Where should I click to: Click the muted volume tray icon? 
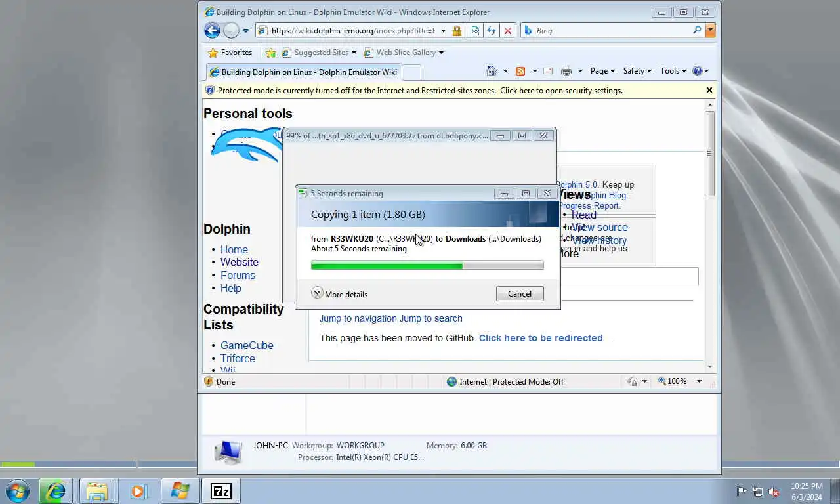[774, 491]
